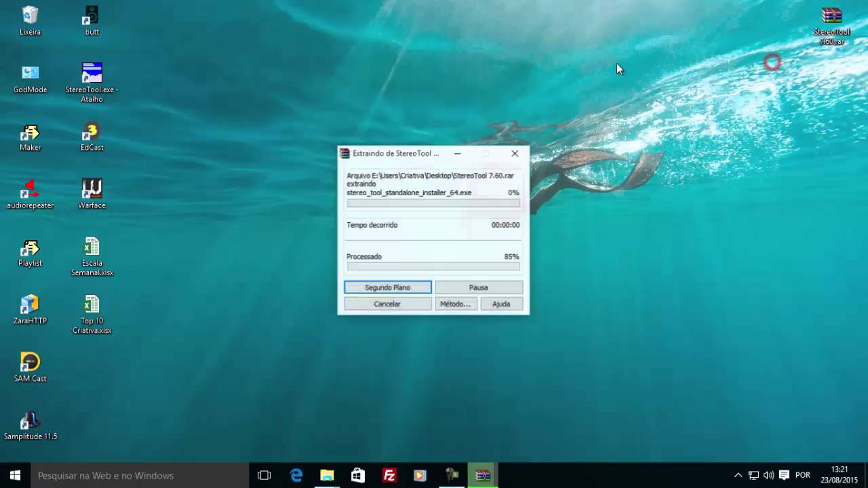
Task: Show hidden tray icons chevron
Action: point(738,475)
